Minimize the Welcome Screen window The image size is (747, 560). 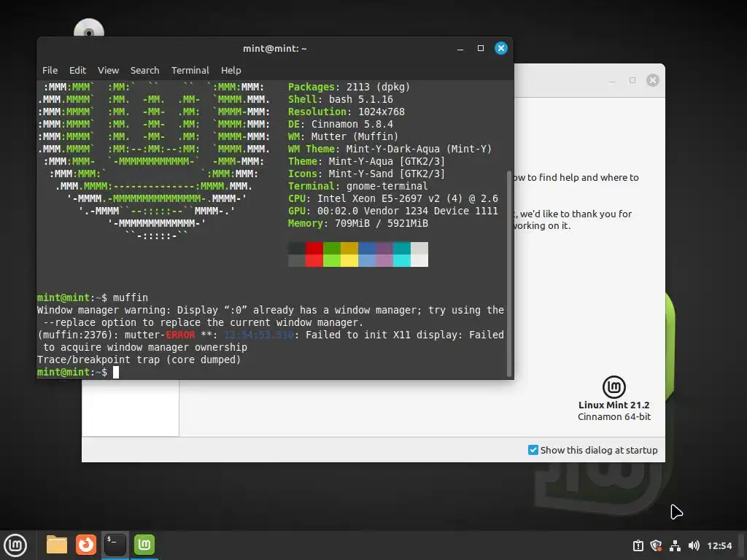(x=612, y=80)
